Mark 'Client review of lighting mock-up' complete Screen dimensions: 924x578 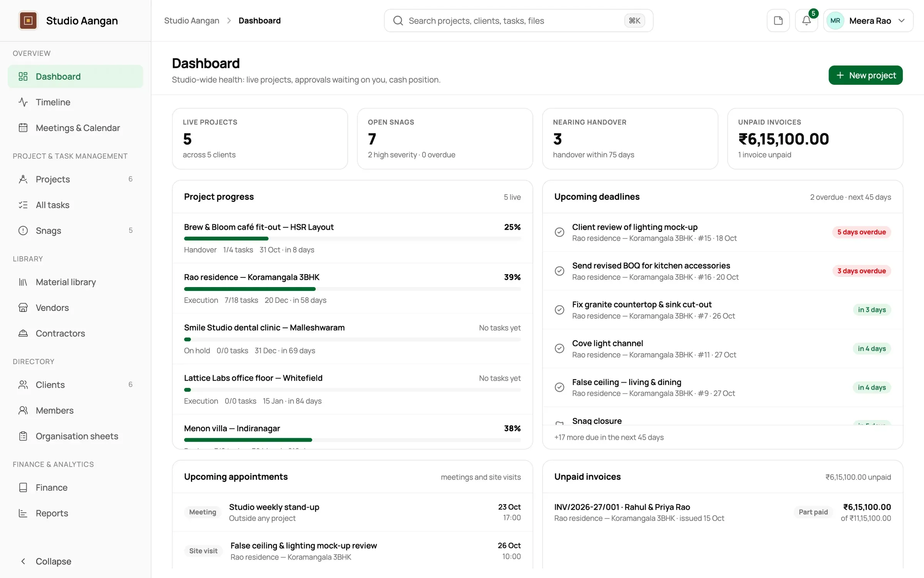click(x=559, y=232)
